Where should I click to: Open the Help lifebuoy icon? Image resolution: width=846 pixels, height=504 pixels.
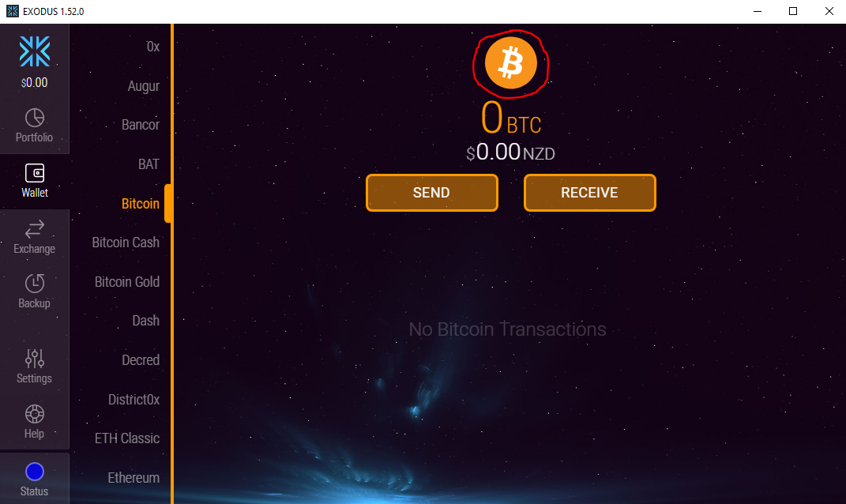pos(35,414)
